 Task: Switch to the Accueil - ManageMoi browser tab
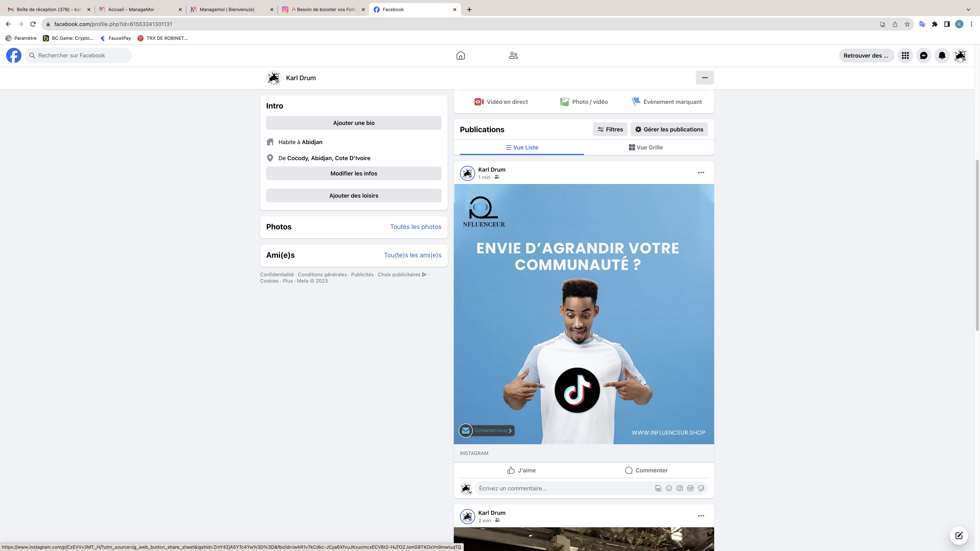click(131, 10)
